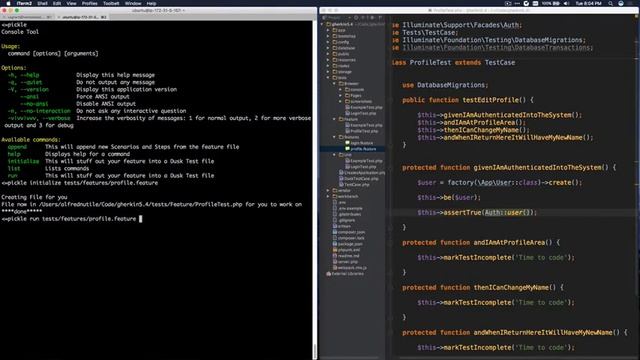Expand the database folder
Screen dimensions: 640x360
(328, 48)
